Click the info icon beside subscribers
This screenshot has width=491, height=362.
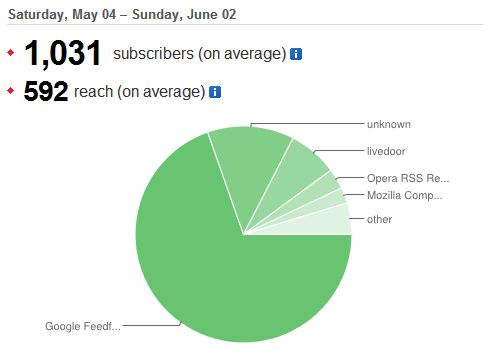[296, 54]
